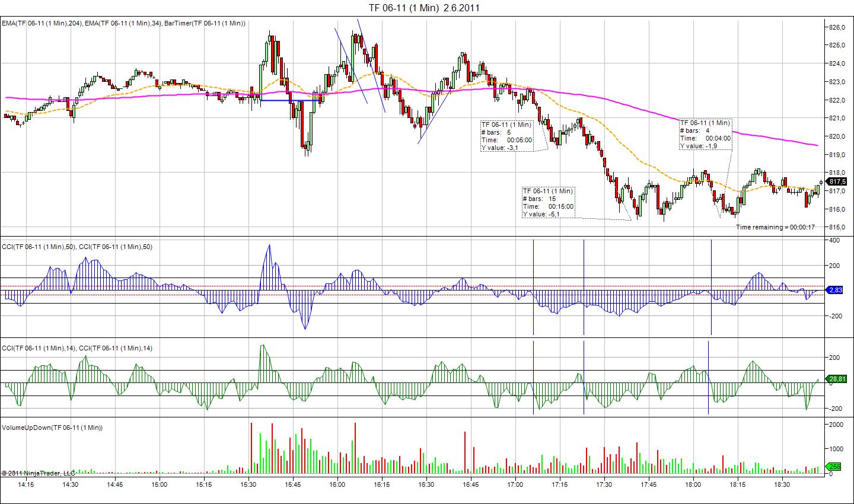Click the 400 label on CCI 50 axis

[x=834, y=240]
